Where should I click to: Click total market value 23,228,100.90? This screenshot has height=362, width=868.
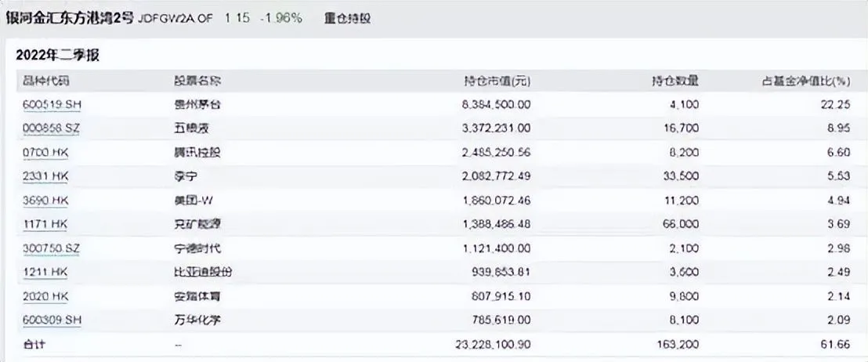[x=494, y=344]
